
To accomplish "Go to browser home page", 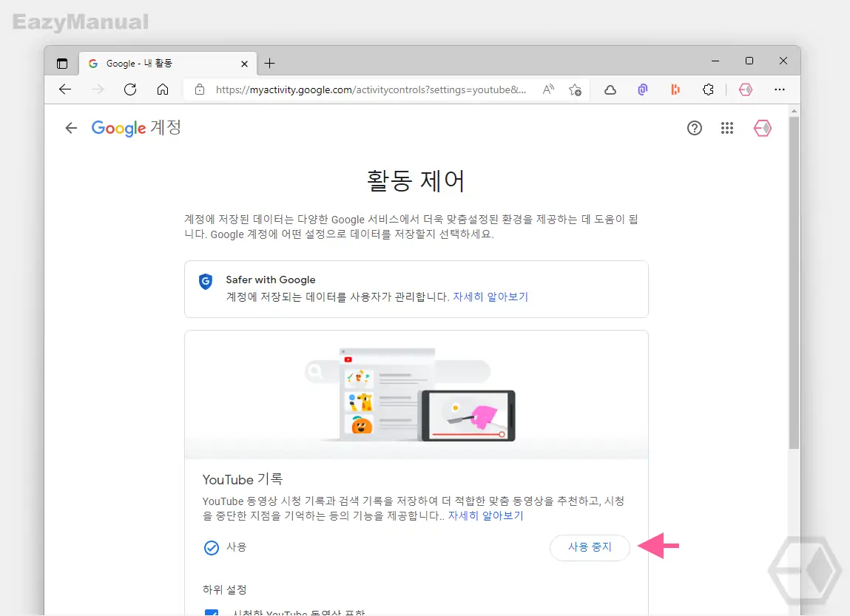I will pyautogui.click(x=163, y=89).
